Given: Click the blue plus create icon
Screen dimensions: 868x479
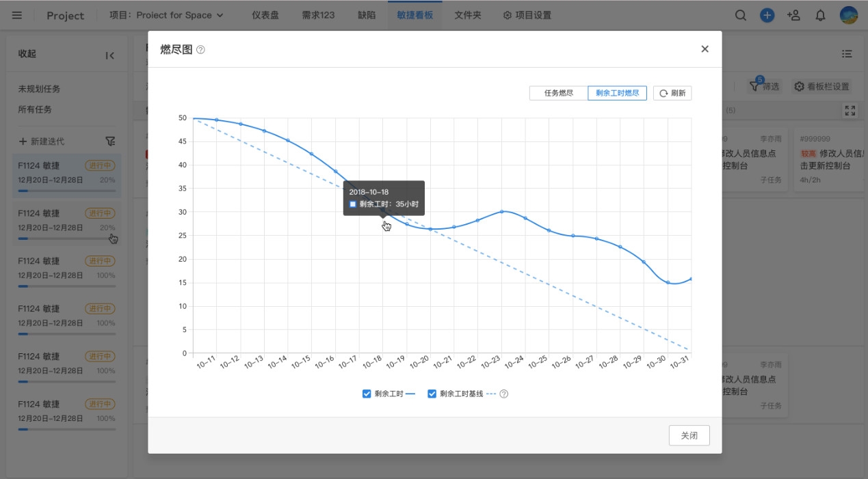Looking at the screenshot, I should tap(767, 15).
